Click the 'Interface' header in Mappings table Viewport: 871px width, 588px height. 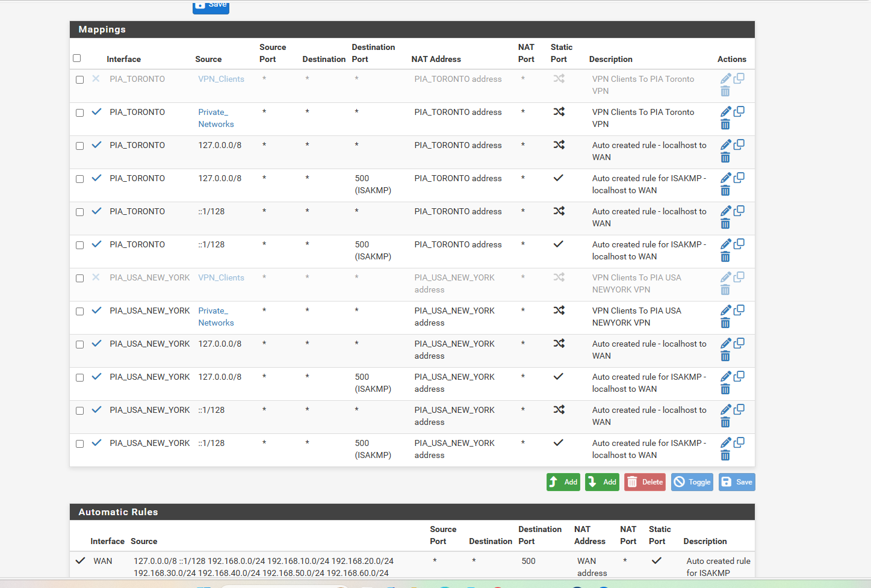click(x=123, y=59)
